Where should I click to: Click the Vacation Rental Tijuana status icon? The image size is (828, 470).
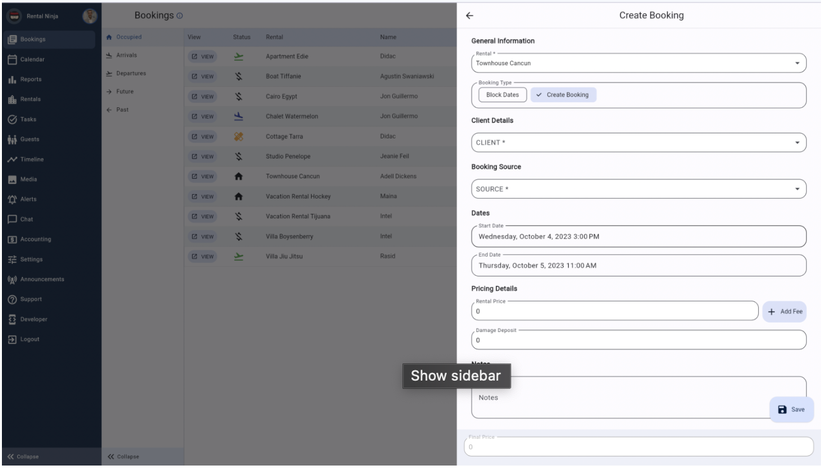coord(239,217)
